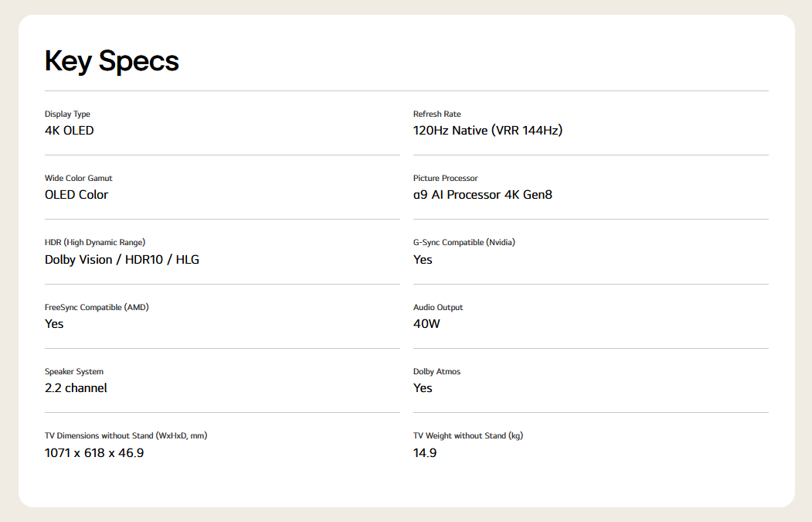Viewport: 812px width, 522px height.
Task: Click the Audio Output label
Action: (x=438, y=307)
